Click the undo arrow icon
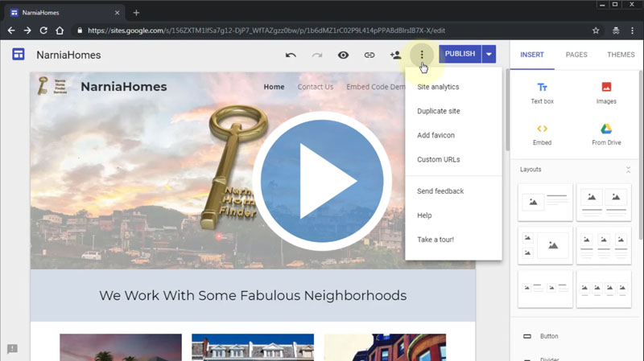The height and width of the screenshot is (361, 644). [x=291, y=55]
